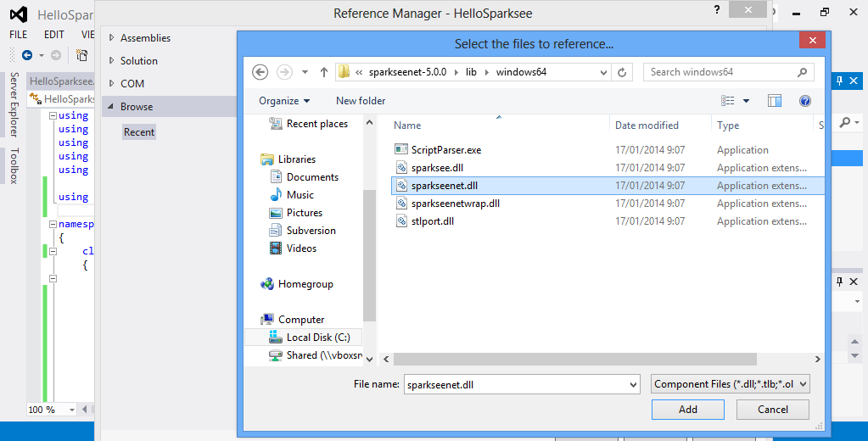Open the 100 % zoom dropdown
The height and width of the screenshot is (441, 868).
point(72,410)
